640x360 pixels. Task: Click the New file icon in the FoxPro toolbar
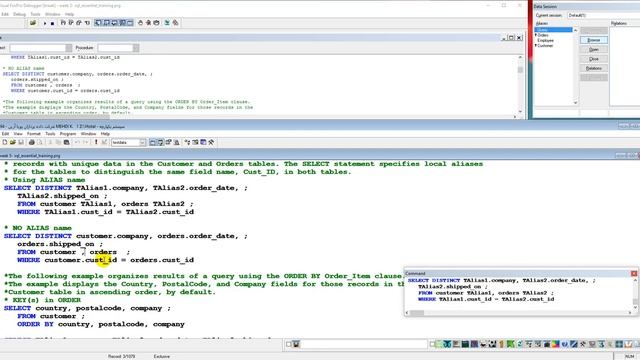5,142
